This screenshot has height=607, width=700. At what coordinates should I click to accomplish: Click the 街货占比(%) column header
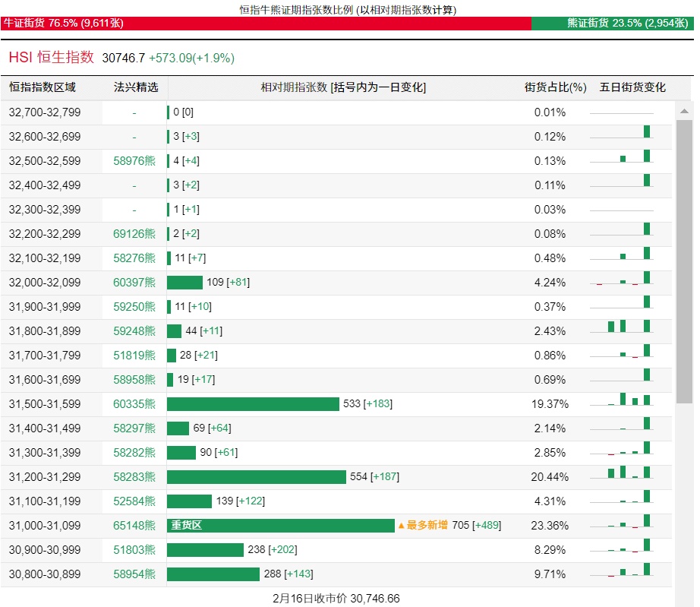(x=555, y=87)
